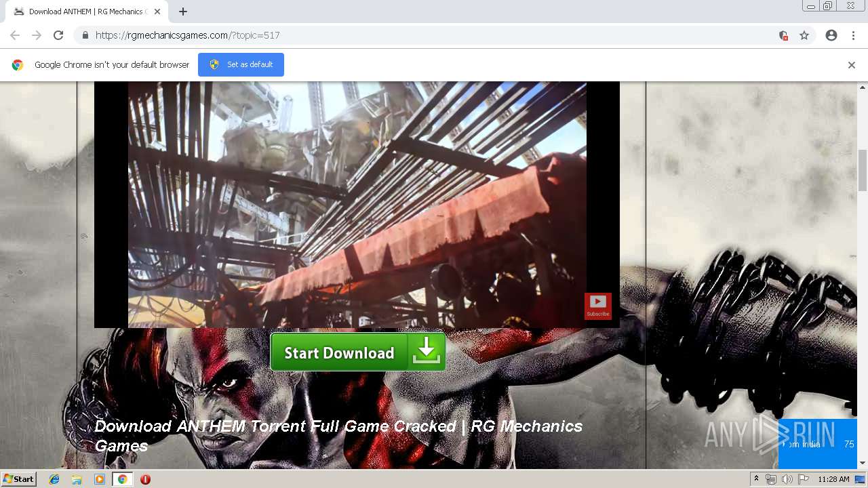Click the vertical scrollbar thumb

click(x=863, y=169)
